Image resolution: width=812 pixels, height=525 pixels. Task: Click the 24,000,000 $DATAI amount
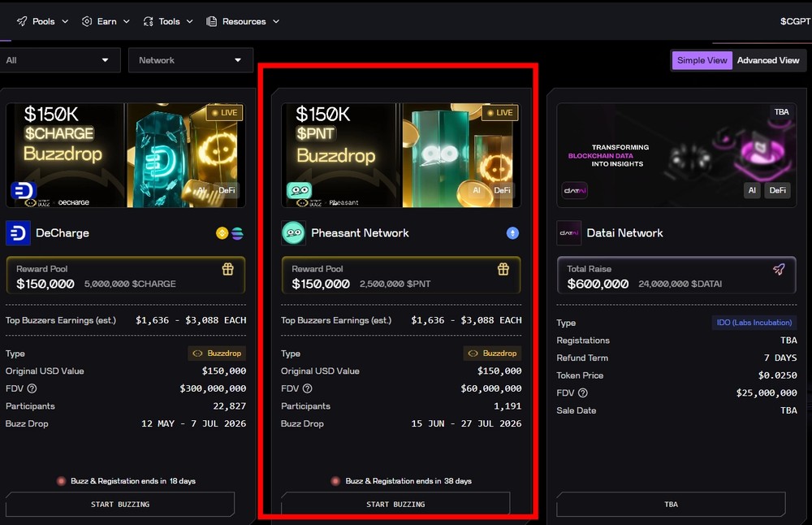(680, 284)
